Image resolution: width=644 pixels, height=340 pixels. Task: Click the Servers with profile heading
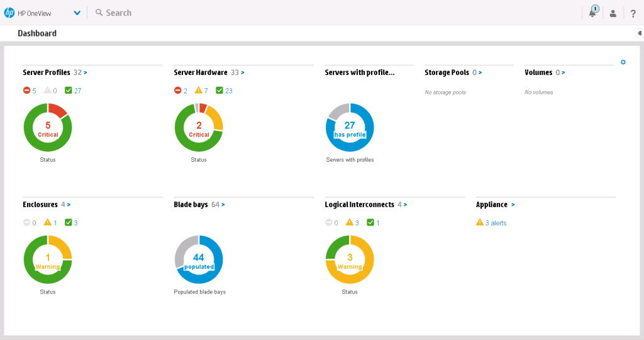tap(359, 72)
